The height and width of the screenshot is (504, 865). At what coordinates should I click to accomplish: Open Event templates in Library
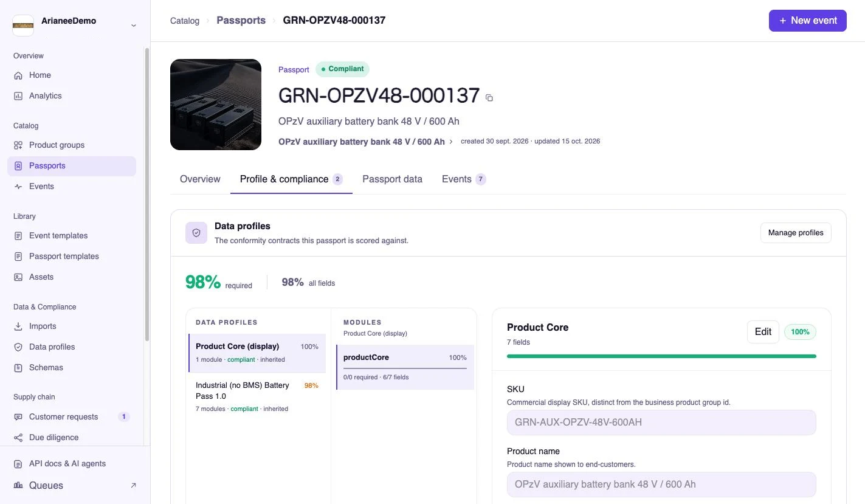coord(72,236)
